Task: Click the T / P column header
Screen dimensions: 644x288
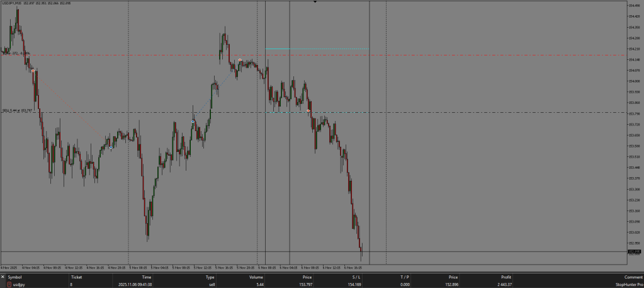Action: point(404,277)
